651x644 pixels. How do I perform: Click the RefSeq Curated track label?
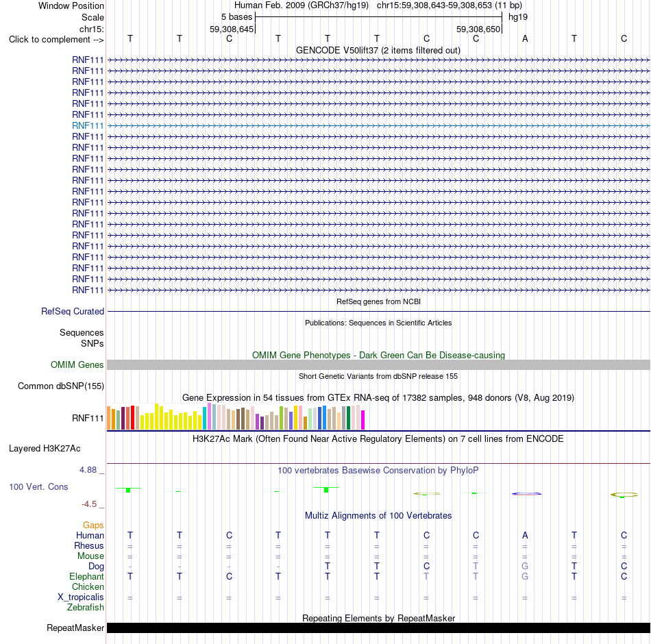click(72, 312)
